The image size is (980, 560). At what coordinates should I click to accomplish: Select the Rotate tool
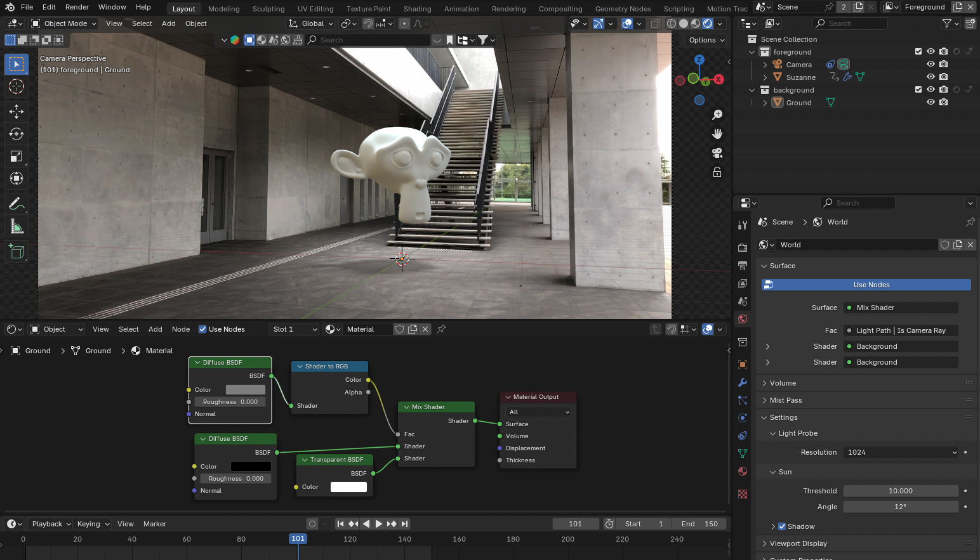coord(17,134)
